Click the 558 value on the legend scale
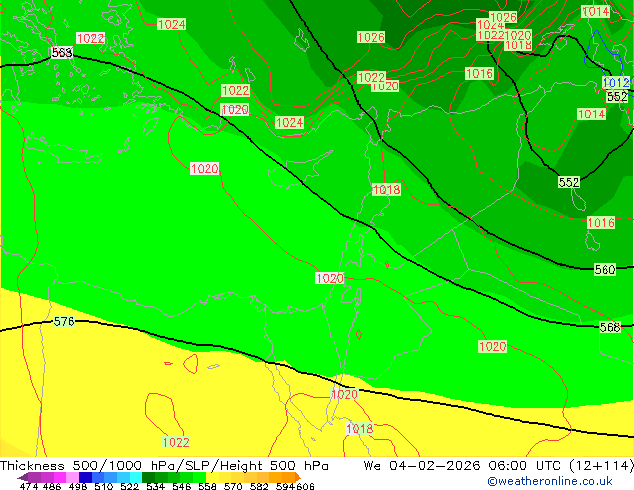The width and height of the screenshot is (634, 490). 207,486
